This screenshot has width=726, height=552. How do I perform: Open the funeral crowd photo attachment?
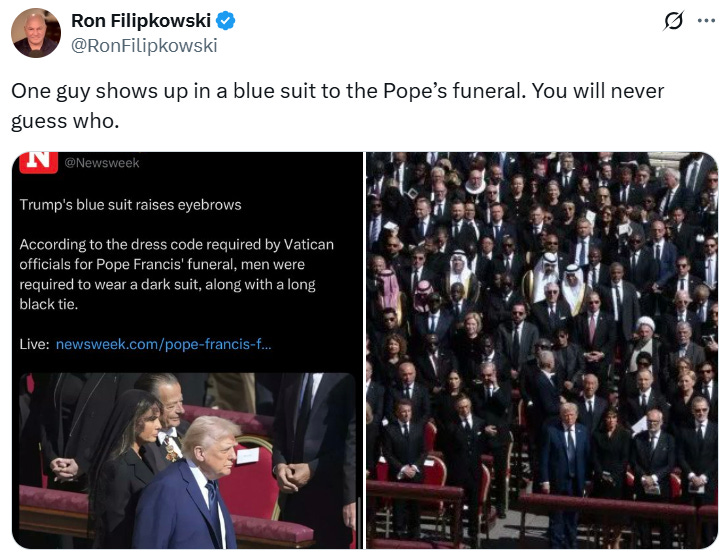click(542, 351)
